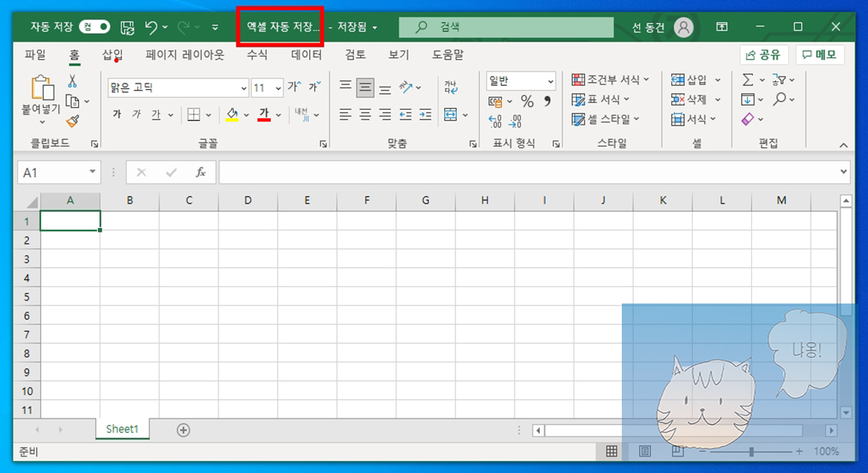The width and height of the screenshot is (868, 473).
Task: Open the 일반 number format dropdown
Action: [x=550, y=81]
